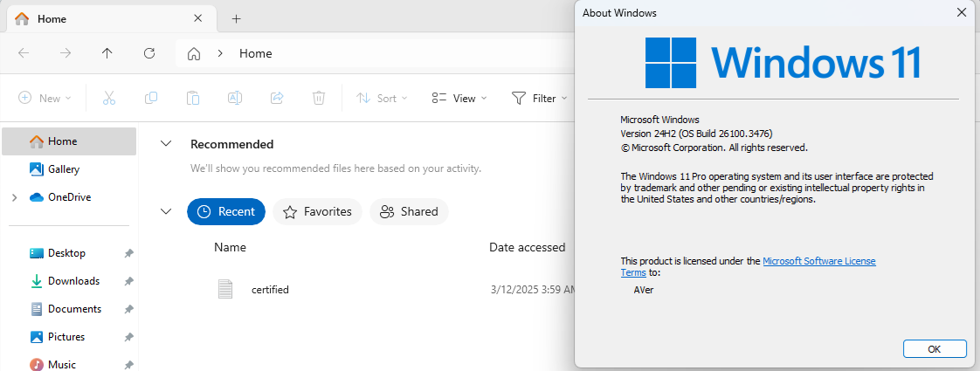Viewport: 980px width, 371px height.
Task: Collapse the Recent files section chevron
Action: 166,212
